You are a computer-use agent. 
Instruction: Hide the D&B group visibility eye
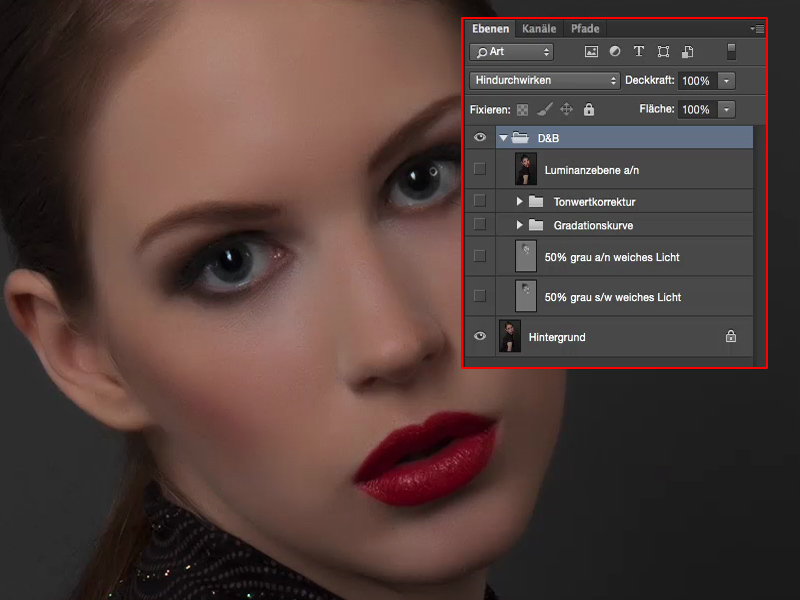point(480,137)
